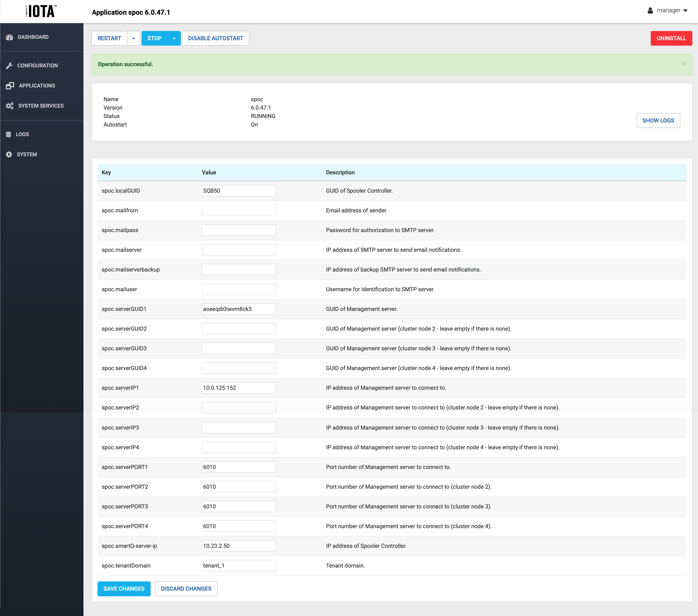Image resolution: width=698 pixels, height=616 pixels.
Task: Open the Logs sidebar section
Action: 22,135
